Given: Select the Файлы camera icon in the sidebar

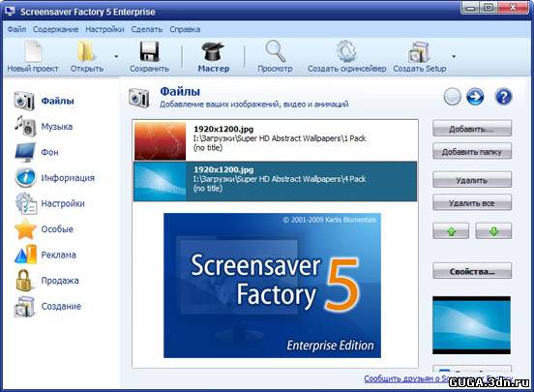Looking at the screenshot, I should pyautogui.click(x=24, y=101).
